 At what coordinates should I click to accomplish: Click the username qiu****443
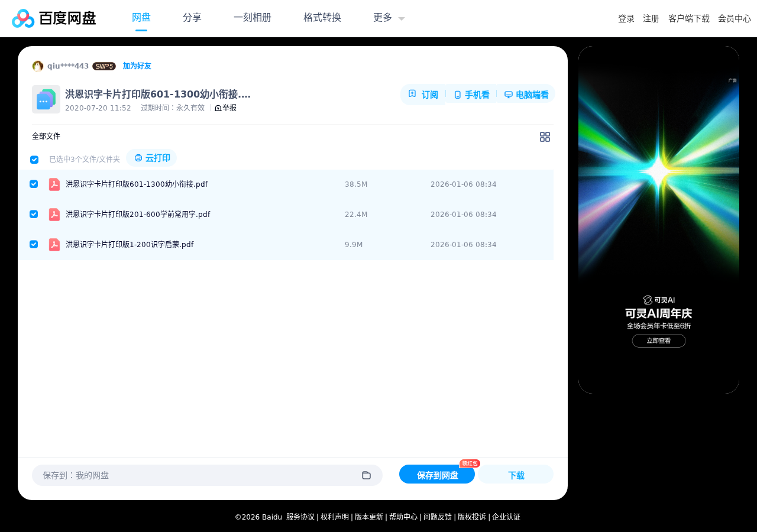coord(68,66)
